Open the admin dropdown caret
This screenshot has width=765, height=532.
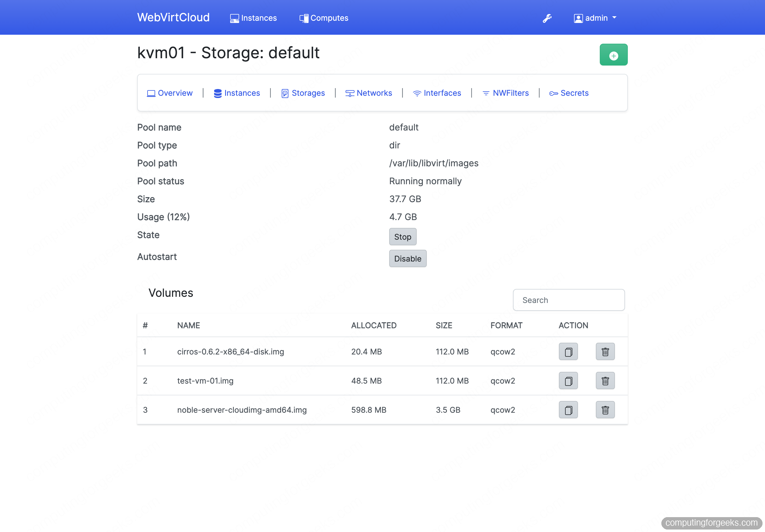coord(614,18)
